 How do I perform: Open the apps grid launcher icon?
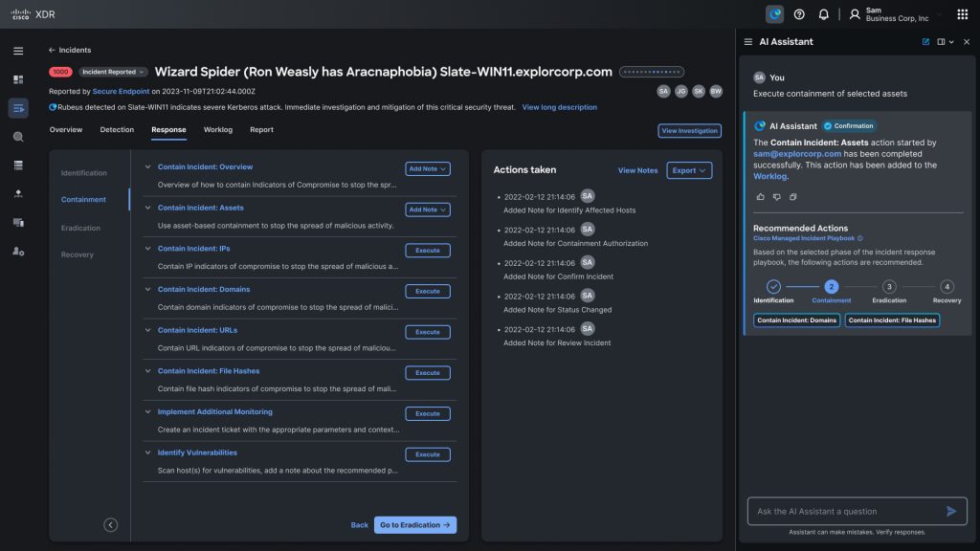(x=962, y=14)
